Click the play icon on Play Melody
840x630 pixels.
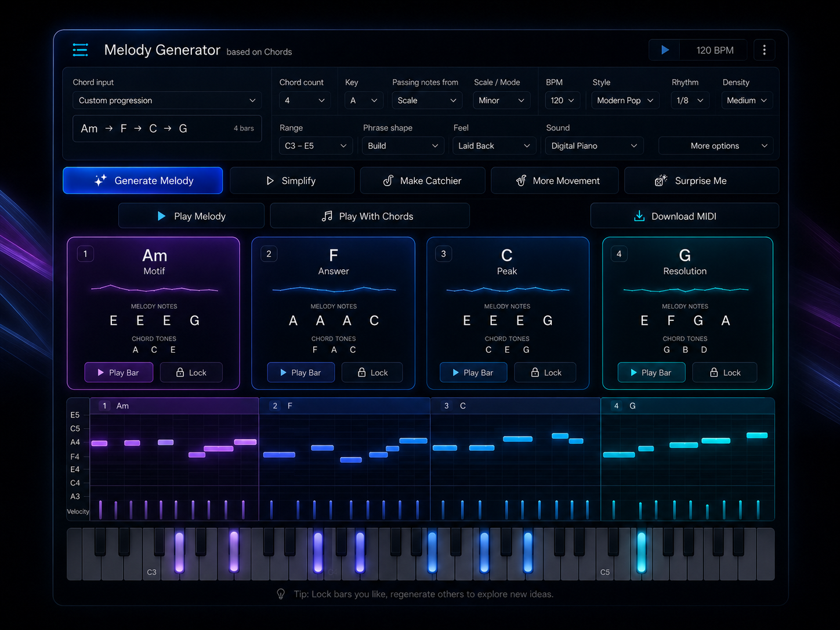coord(161,216)
